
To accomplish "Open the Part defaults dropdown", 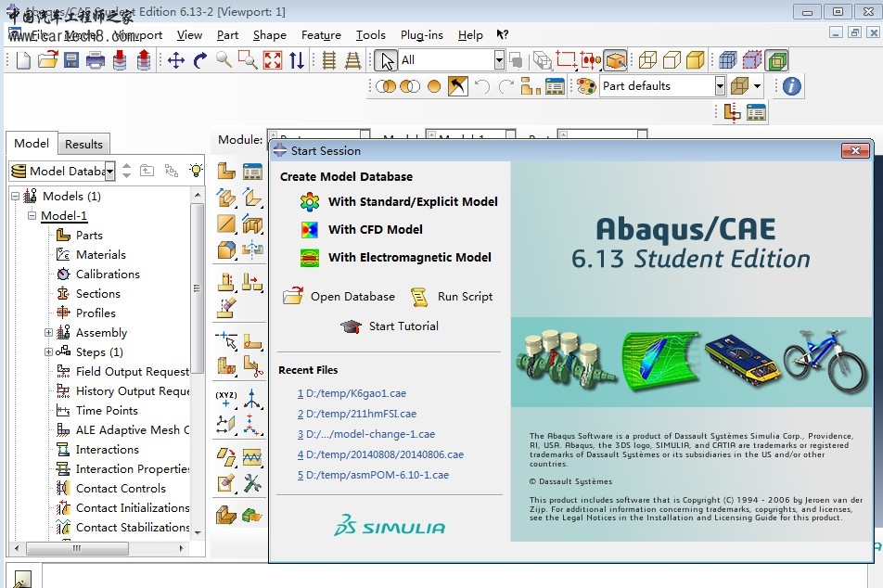I will [x=720, y=86].
